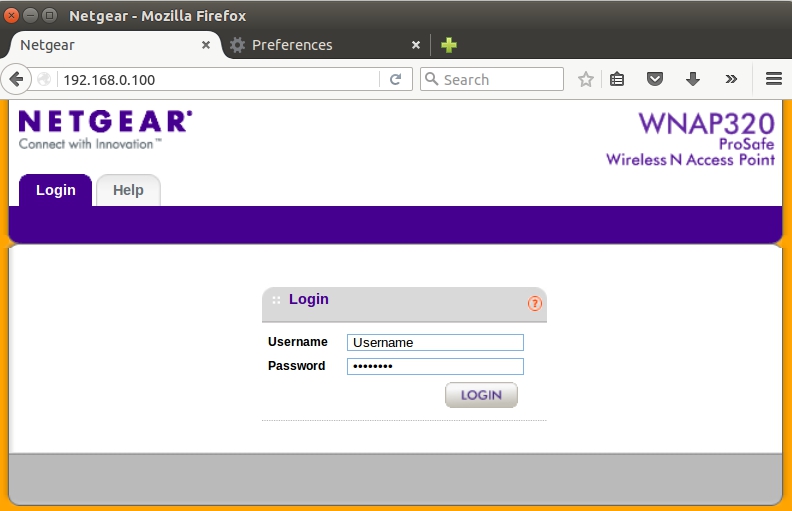This screenshot has height=511, width=792.
Task: Maximize the Firefox window
Action: coord(49,16)
